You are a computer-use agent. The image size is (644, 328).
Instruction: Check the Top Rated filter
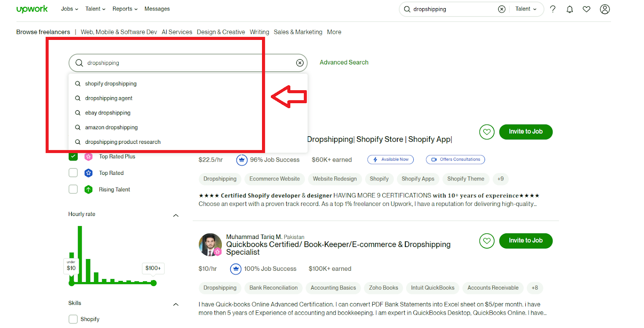click(73, 173)
